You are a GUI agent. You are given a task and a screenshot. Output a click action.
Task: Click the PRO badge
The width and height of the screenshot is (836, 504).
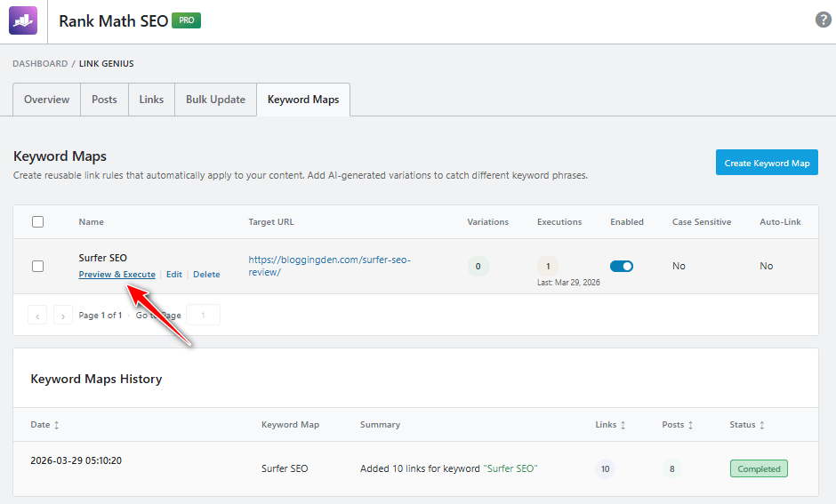186,20
